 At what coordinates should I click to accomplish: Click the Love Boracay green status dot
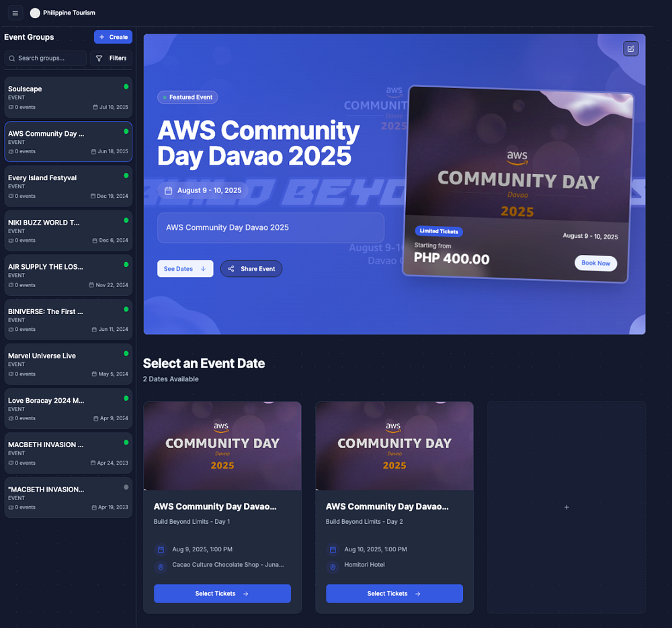tap(126, 398)
